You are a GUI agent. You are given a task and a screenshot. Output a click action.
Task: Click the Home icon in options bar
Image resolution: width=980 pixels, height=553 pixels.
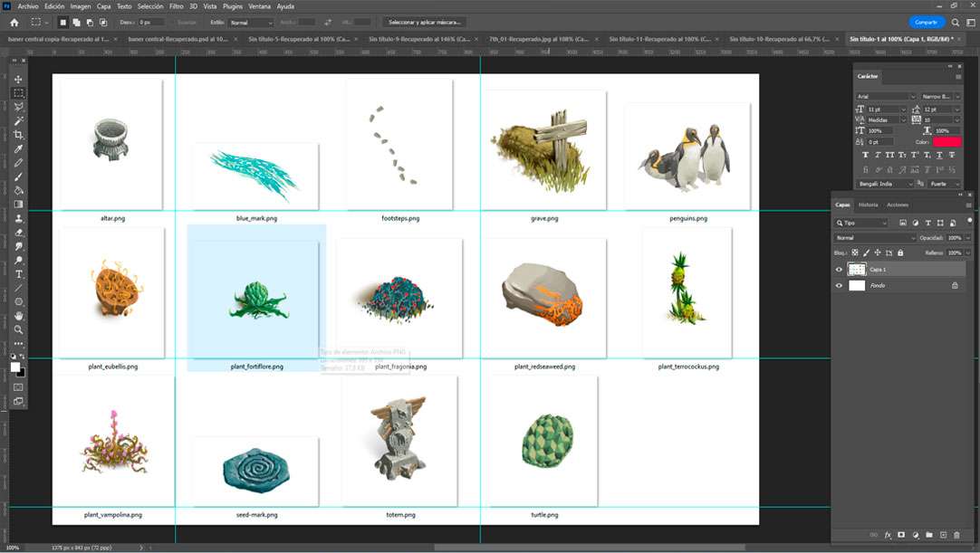[14, 22]
